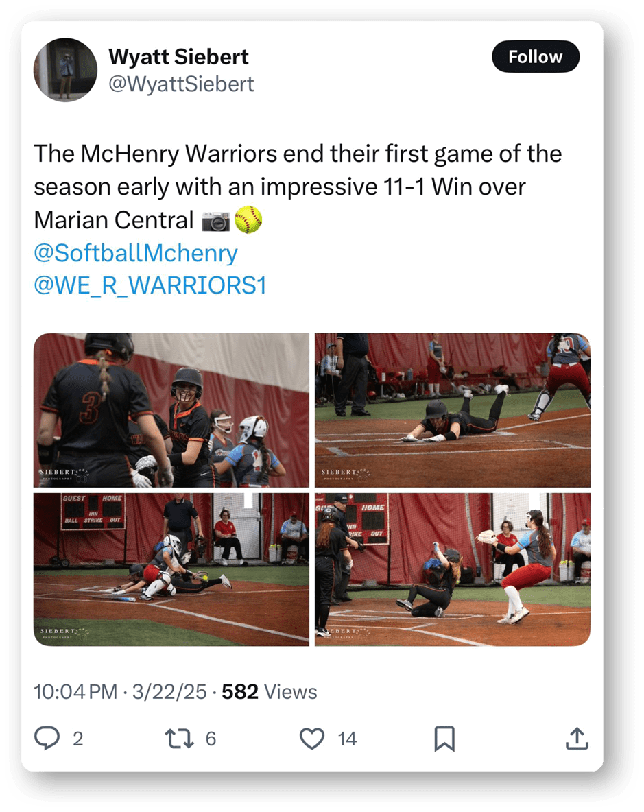Open the share icon menu
Screen dimensions: 644x812
coord(577,739)
